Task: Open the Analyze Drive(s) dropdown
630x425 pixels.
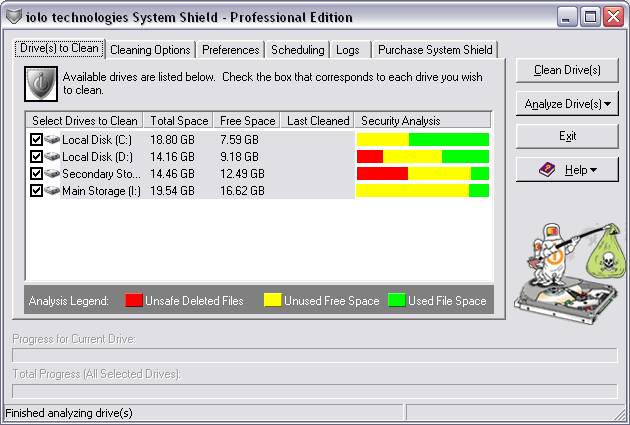Action: coord(567,104)
